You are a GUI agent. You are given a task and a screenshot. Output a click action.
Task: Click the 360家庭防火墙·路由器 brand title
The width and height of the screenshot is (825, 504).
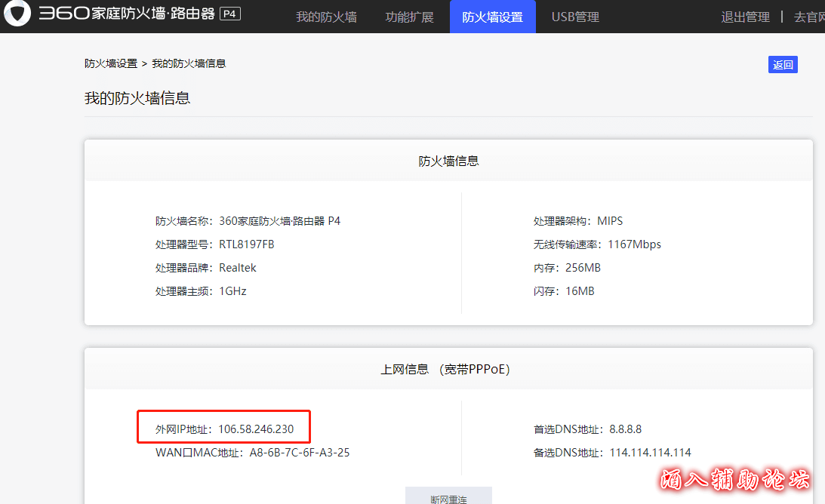[x=126, y=14]
